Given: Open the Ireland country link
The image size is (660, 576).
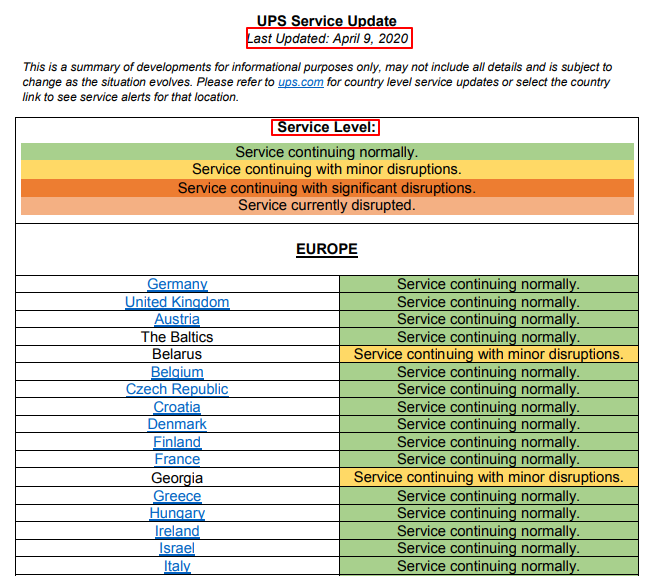Looking at the screenshot, I should (x=177, y=531).
